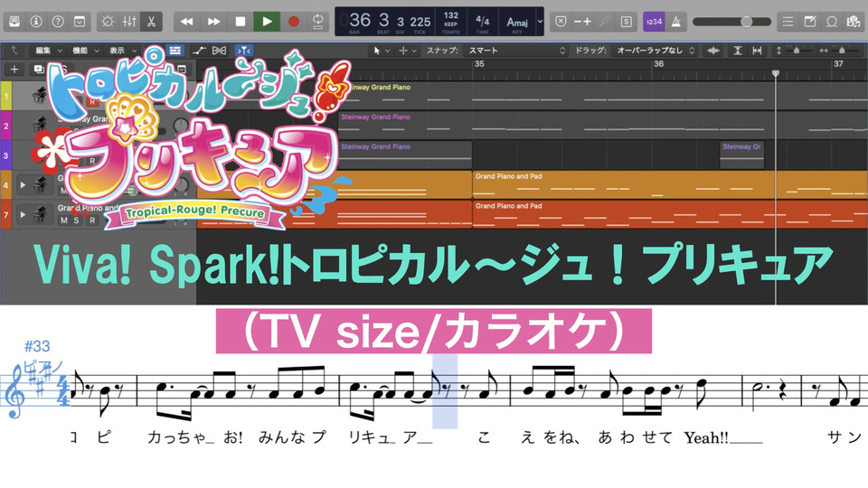The height and width of the screenshot is (488, 868).
Task: Open the 編集 menu
Action: [48, 51]
